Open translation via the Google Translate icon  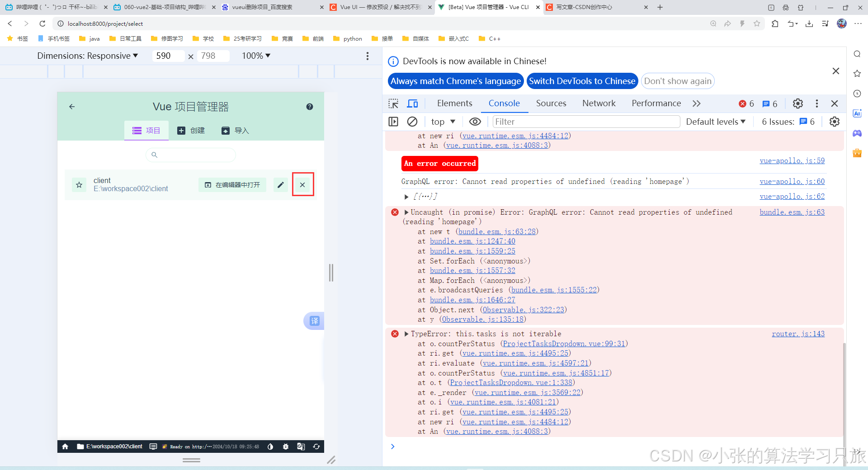click(x=301, y=446)
